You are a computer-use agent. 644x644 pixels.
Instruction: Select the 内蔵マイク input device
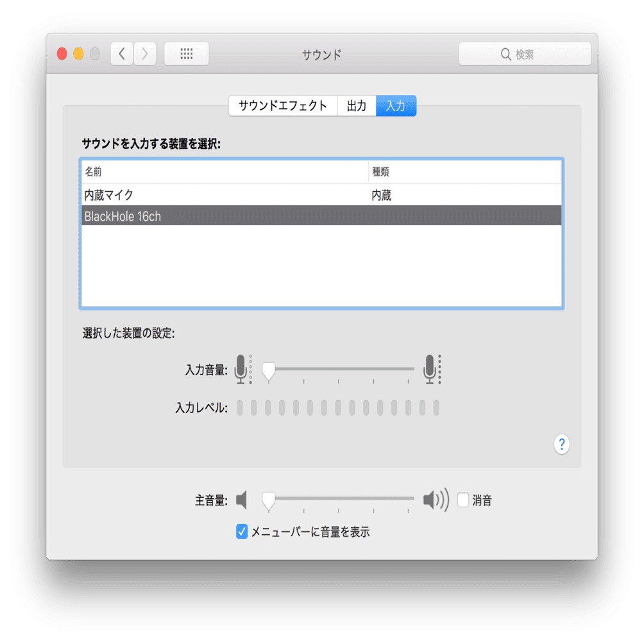tap(192, 194)
